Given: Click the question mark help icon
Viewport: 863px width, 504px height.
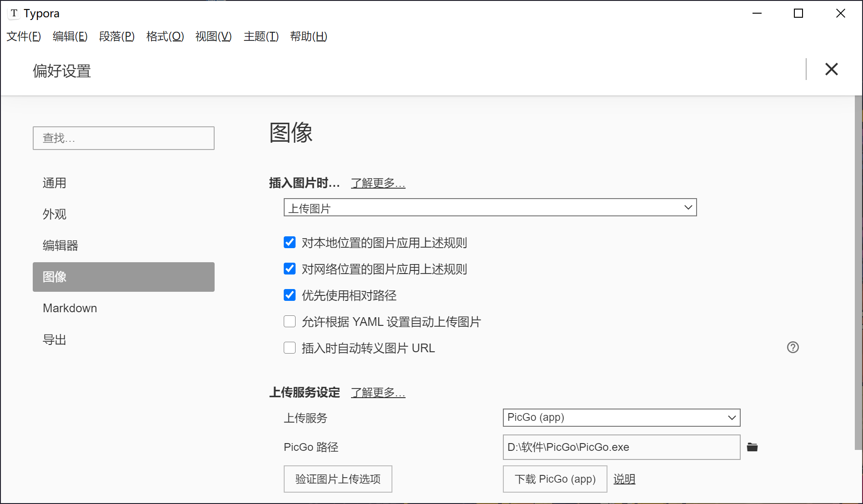Looking at the screenshot, I should pyautogui.click(x=793, y=347).
